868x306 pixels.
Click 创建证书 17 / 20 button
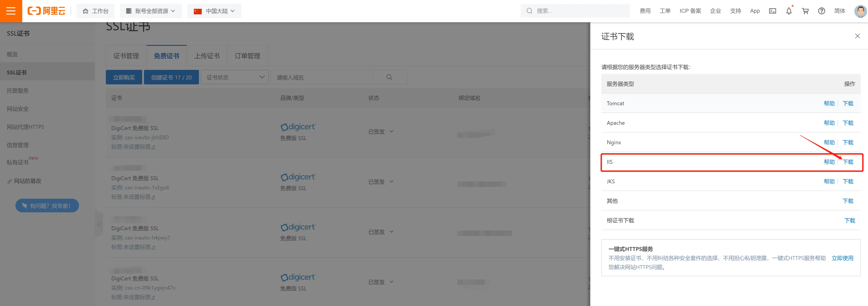[x=171, y=77]
